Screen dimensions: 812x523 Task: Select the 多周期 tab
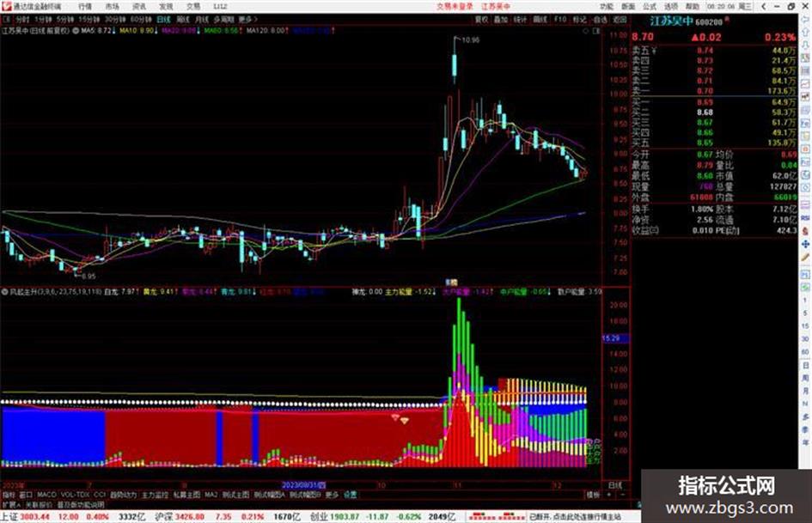coord(223,19)
